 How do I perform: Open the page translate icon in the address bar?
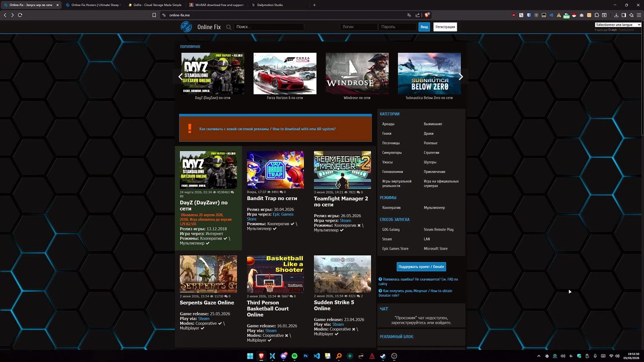point(409,15)
